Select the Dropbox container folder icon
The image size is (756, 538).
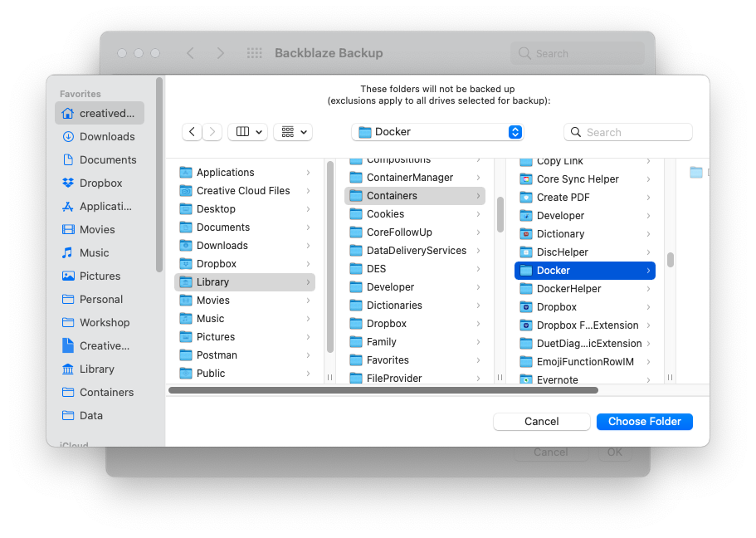[x=526, y=307]
